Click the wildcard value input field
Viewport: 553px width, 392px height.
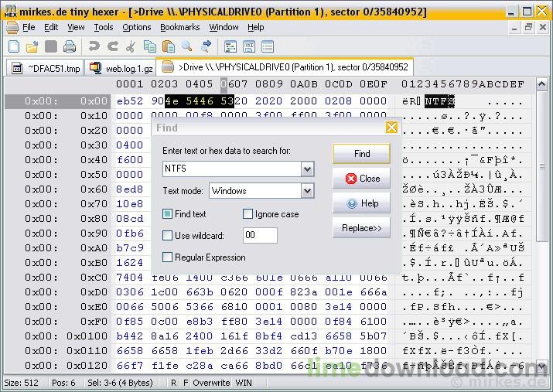pos(259,236)
